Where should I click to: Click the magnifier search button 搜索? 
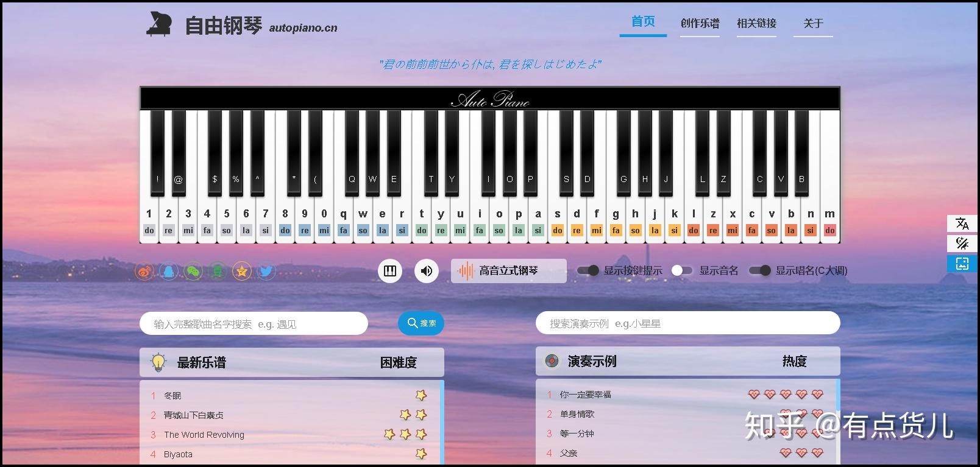pos(421,323)
